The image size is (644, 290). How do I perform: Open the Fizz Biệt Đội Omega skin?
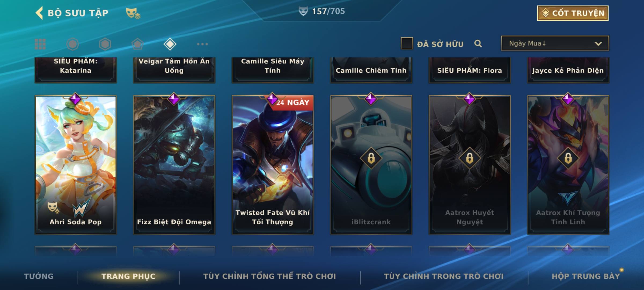coord(174,165)
